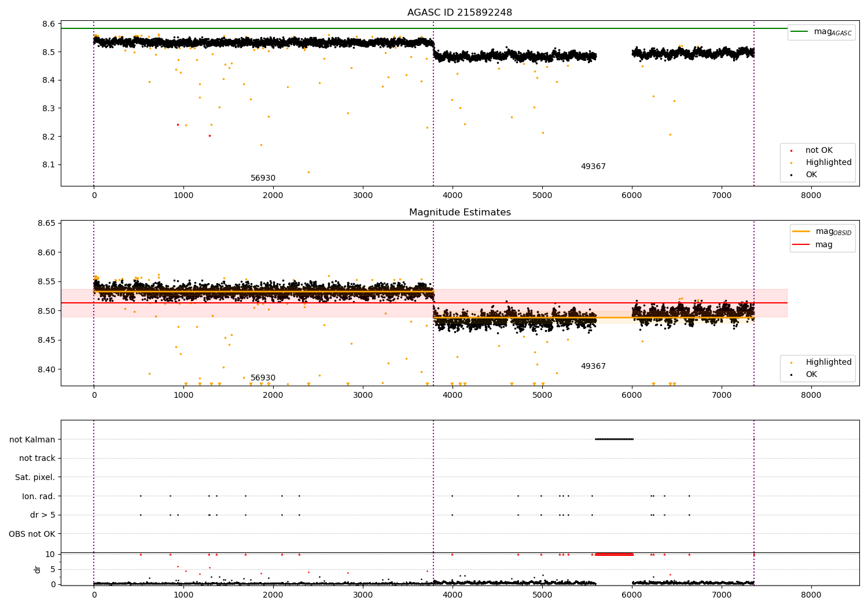Click the mag AGASC legend label
The height and width of the screenshot is (608, 868).
[833, 32]
